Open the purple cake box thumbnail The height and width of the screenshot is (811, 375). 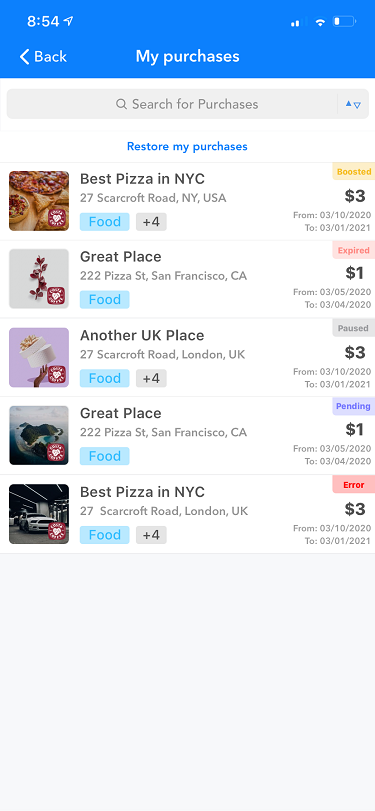[39, 357]
